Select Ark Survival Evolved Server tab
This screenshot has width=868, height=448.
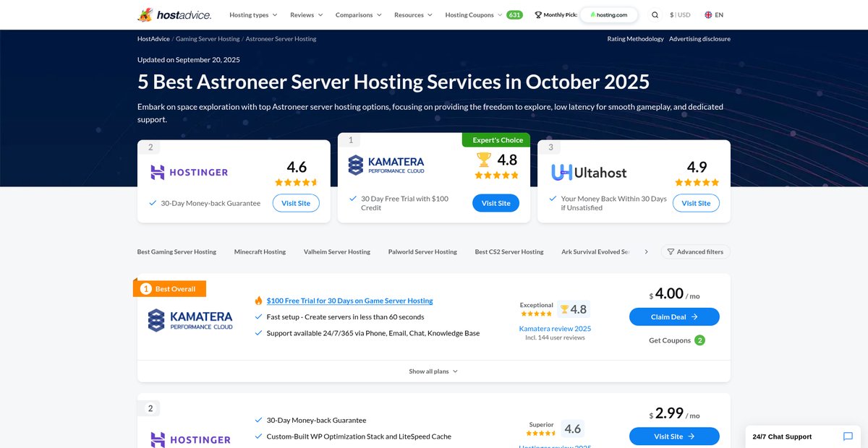[595, 251]
